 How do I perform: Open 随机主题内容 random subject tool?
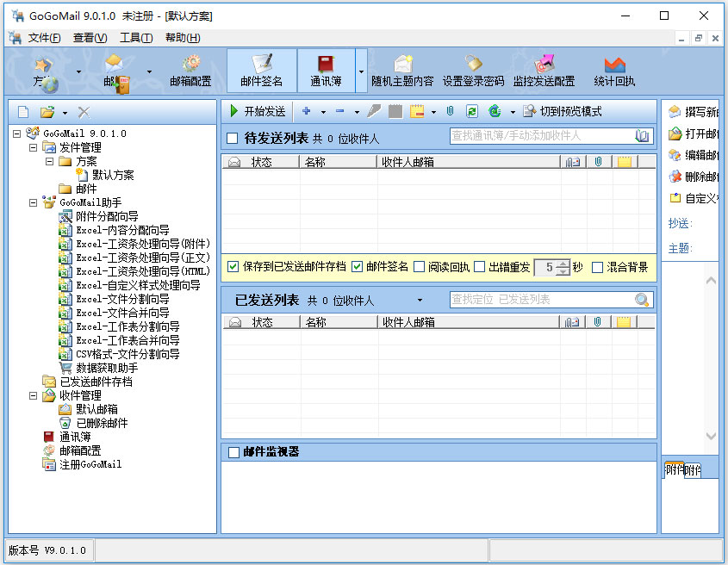click(x=402, y=70)
